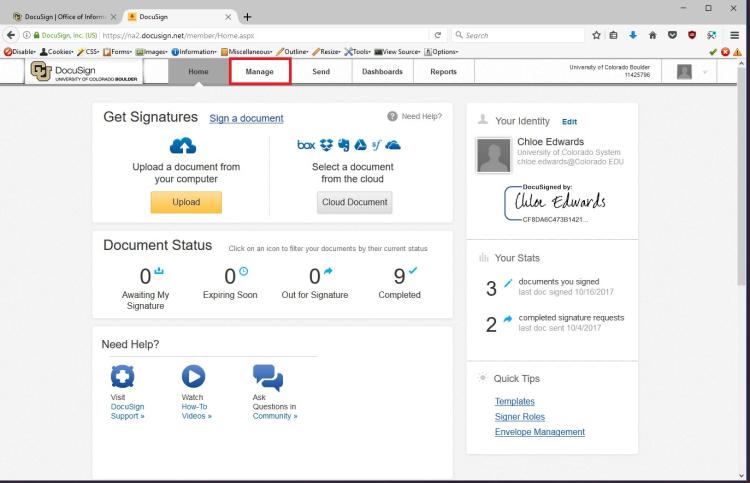Select the Evernote icon
The image size is (750, 483).
pyautogui.click(x=343, y=144)
